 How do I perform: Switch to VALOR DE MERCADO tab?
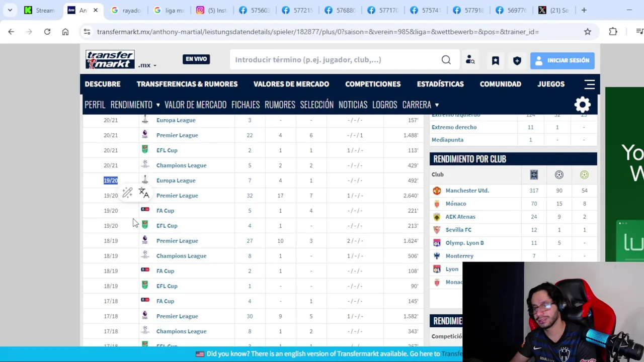point(195,105)
